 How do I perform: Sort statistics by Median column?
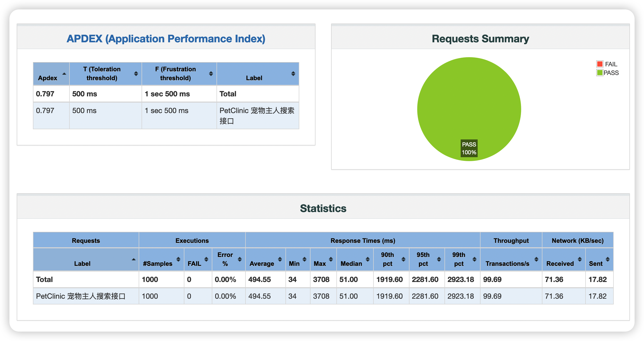[367, 259]
